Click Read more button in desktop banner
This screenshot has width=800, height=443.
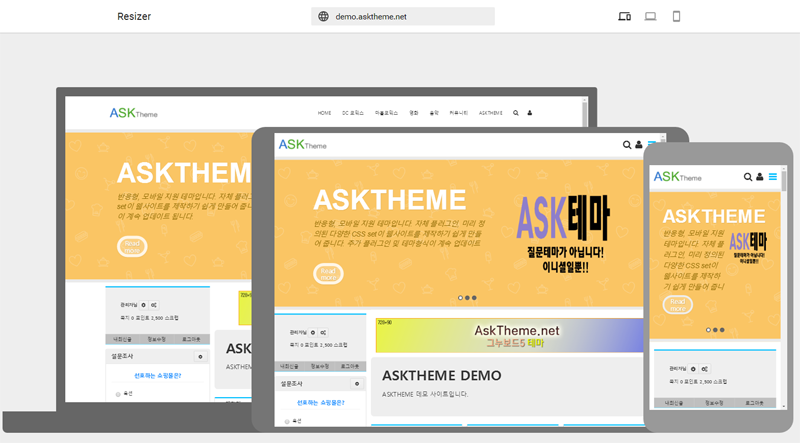[x=132, y=245]
